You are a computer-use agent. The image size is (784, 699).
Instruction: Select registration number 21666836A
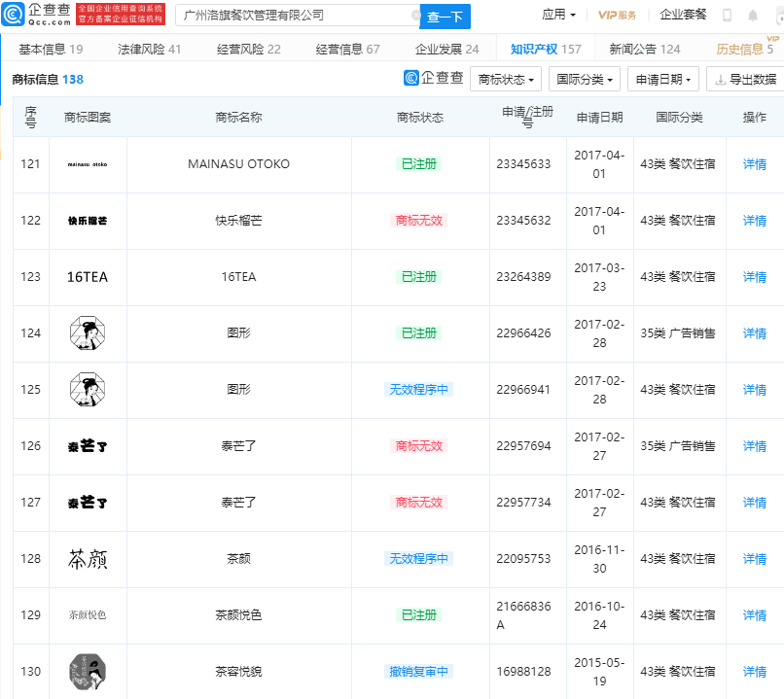point(523,615)
